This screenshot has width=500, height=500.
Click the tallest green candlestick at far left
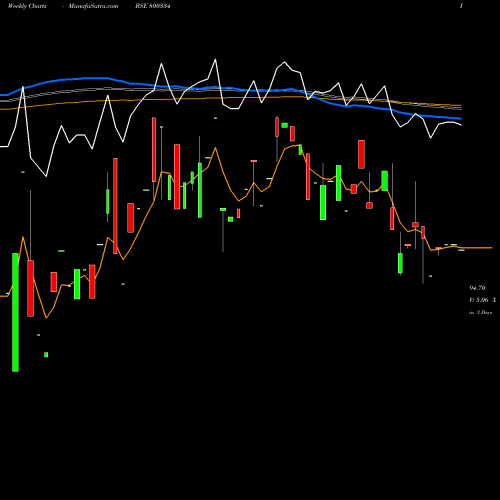[x=15, y=312]
